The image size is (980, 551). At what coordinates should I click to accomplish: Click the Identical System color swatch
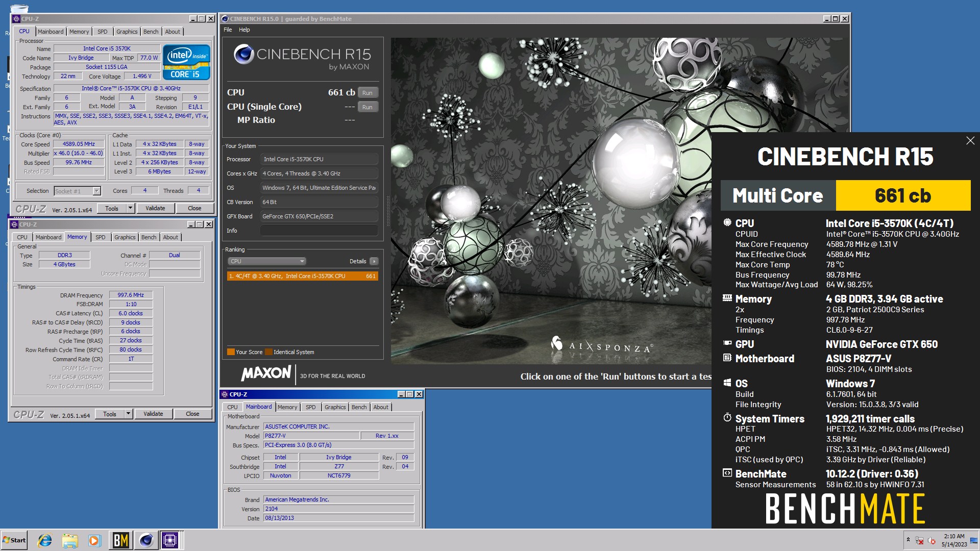pos(268,352)
